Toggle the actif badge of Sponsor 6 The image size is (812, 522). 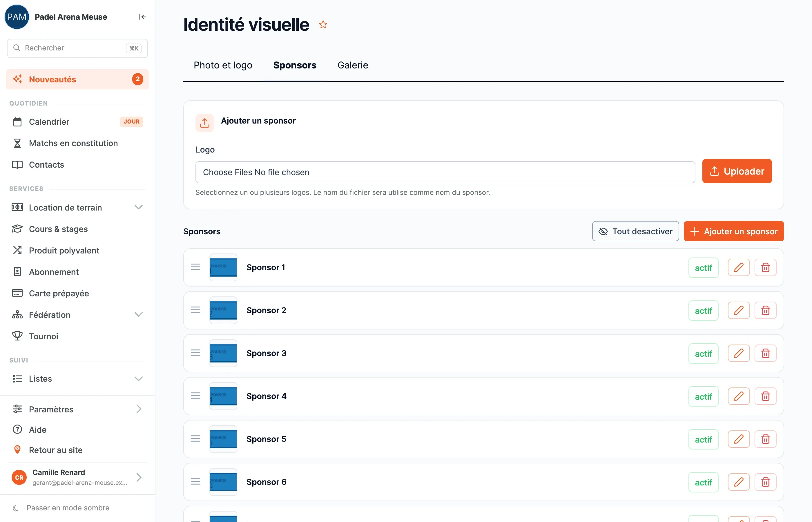[x=703, y=482]
